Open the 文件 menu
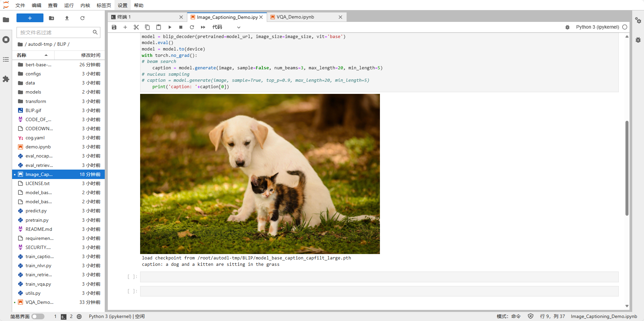The height and width of the screenshot is (321, 644). tap(20, 5)
